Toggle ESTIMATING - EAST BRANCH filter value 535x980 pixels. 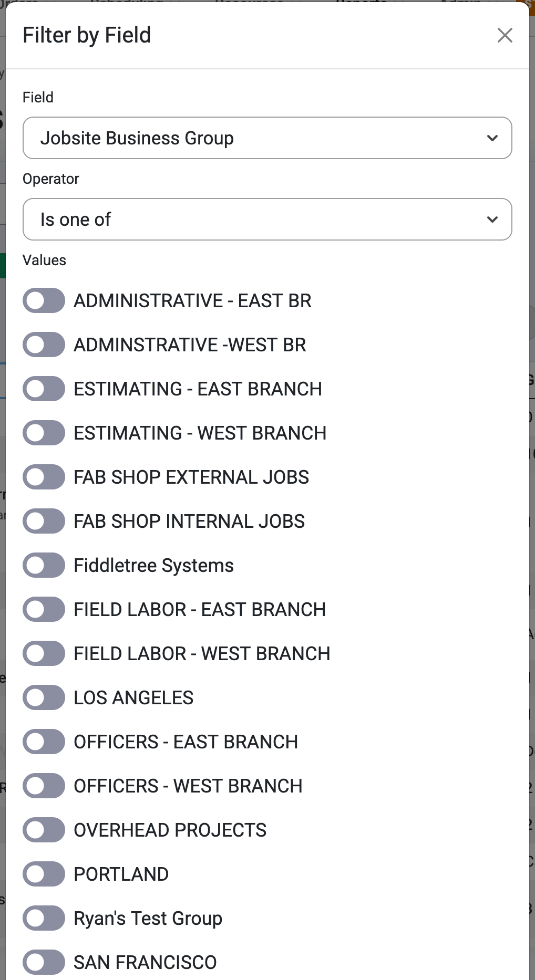44,389
